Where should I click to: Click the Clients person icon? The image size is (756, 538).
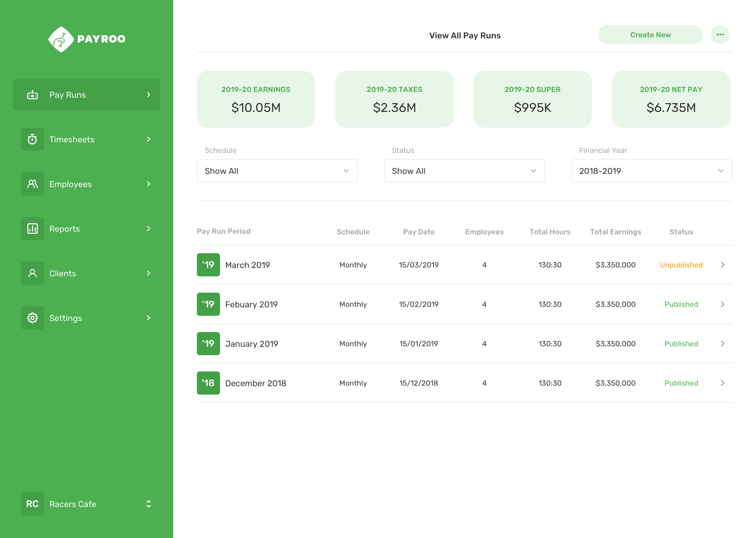33,273
